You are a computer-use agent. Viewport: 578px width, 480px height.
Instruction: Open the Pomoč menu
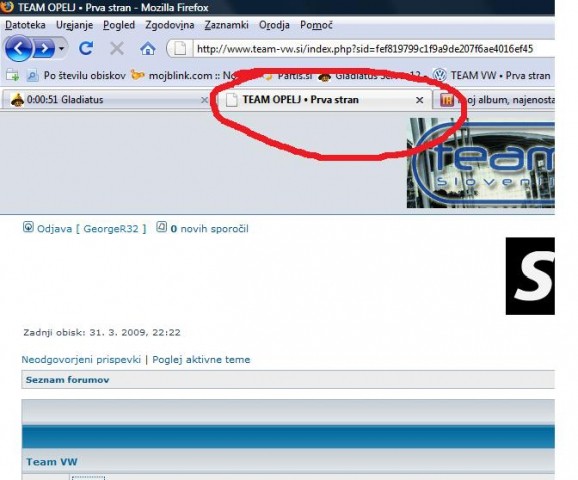coord(316,25)
